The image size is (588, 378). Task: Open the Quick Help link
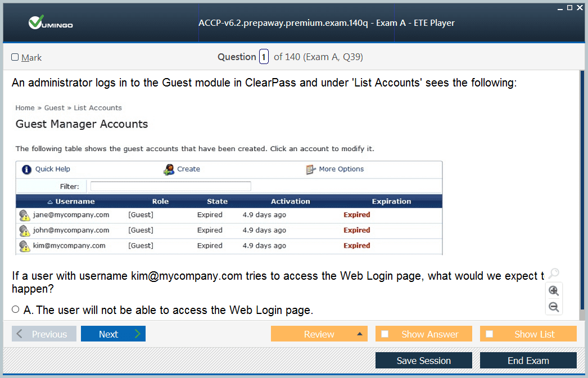point(52,169)
